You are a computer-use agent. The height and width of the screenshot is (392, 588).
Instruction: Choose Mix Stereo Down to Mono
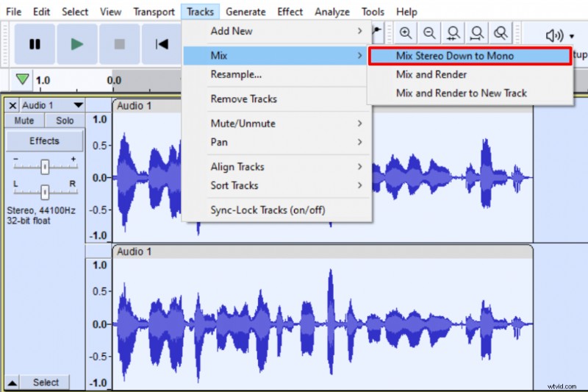(x=470, y=56)
